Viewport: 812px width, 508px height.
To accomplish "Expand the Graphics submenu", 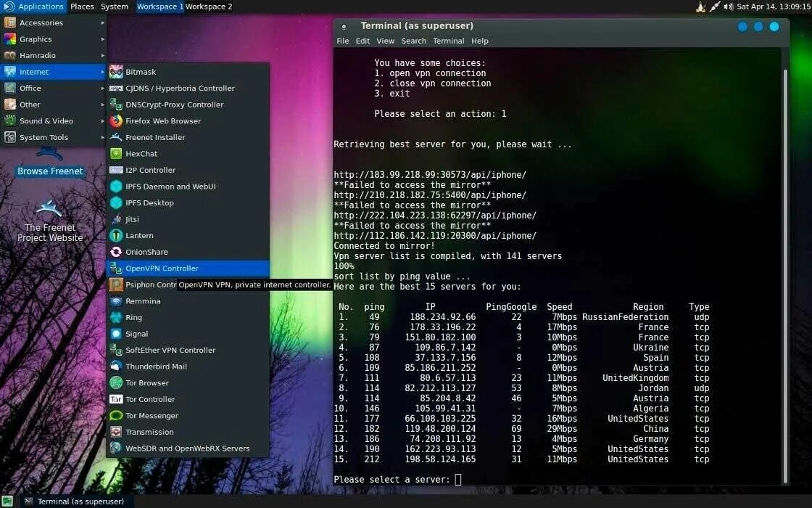I will [x=54, y=39].
